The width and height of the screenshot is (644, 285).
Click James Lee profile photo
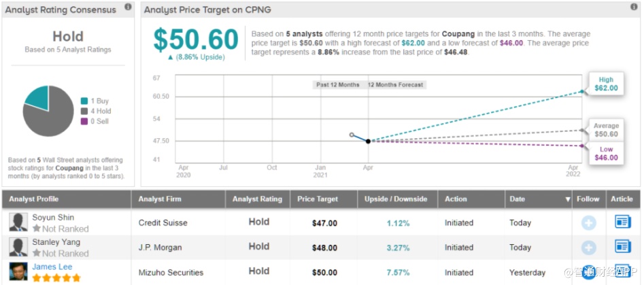click(18, 271)
